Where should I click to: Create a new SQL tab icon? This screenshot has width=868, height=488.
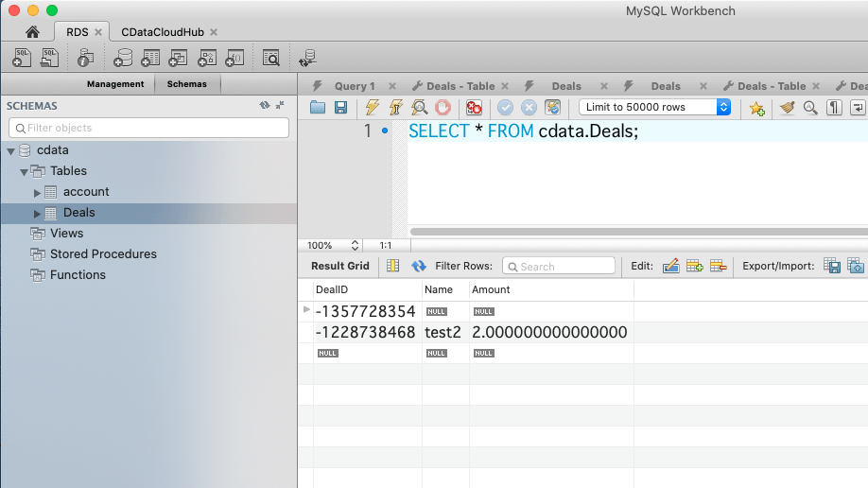click(x=22, y=58)
